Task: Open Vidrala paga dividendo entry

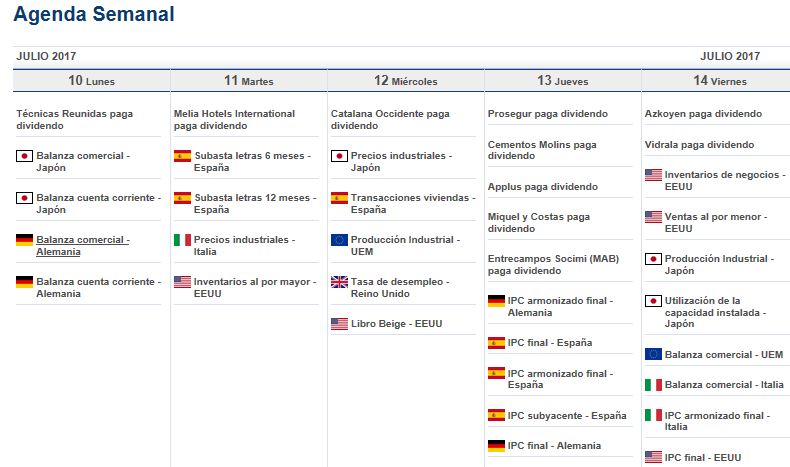Action: [699, 145]
